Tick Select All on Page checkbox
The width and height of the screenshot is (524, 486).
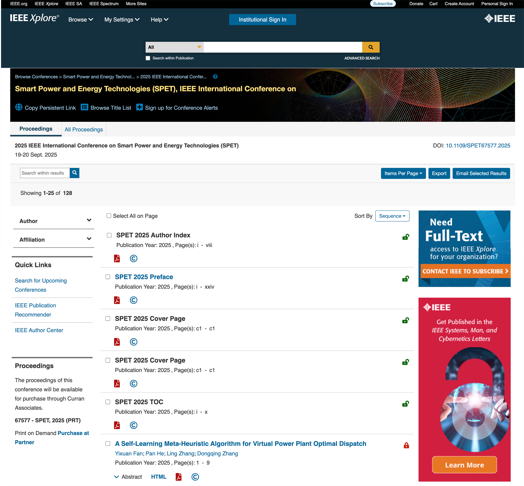click(109, 216)
